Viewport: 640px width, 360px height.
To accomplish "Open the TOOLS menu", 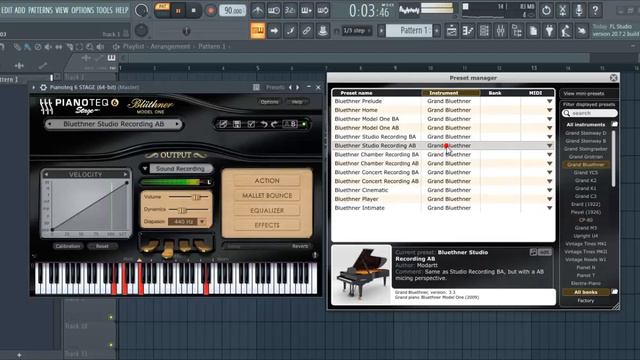I will coord(104,10).
